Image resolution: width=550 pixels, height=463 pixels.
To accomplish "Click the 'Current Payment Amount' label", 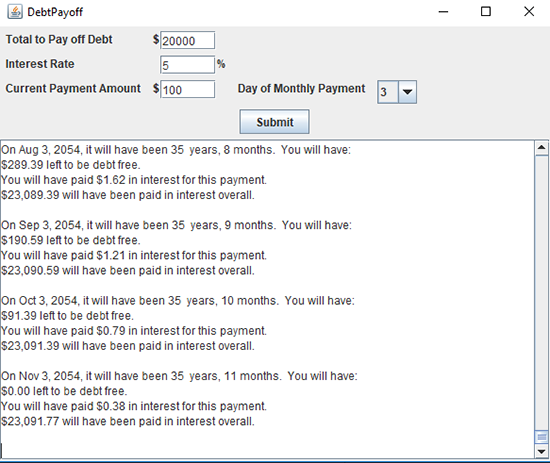I will point(73,88).
